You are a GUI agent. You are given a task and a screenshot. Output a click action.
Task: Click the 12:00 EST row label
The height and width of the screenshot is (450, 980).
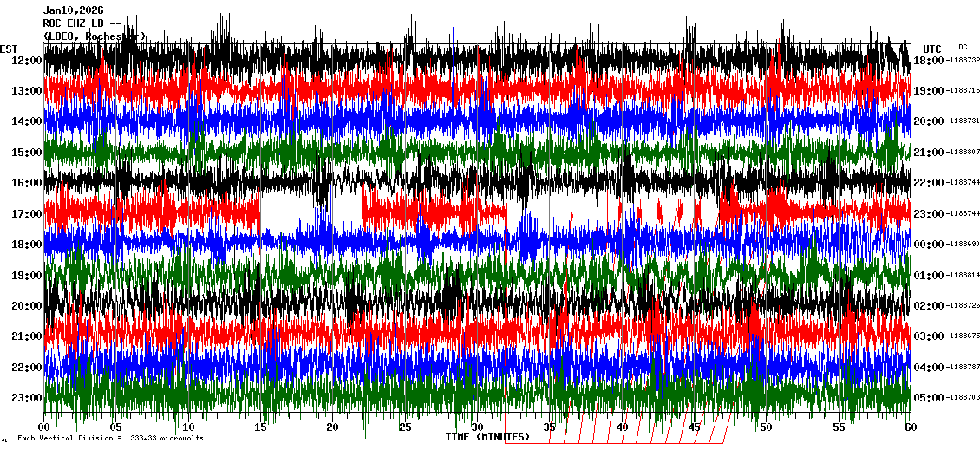pos(26,61)
